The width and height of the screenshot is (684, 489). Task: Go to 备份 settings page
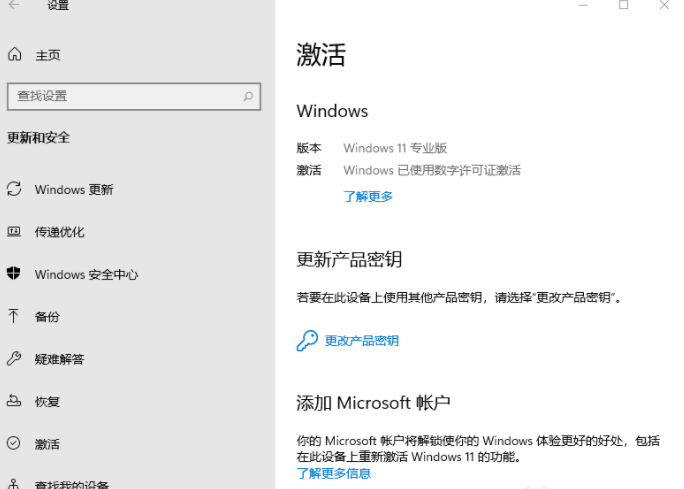click(47, 317)
